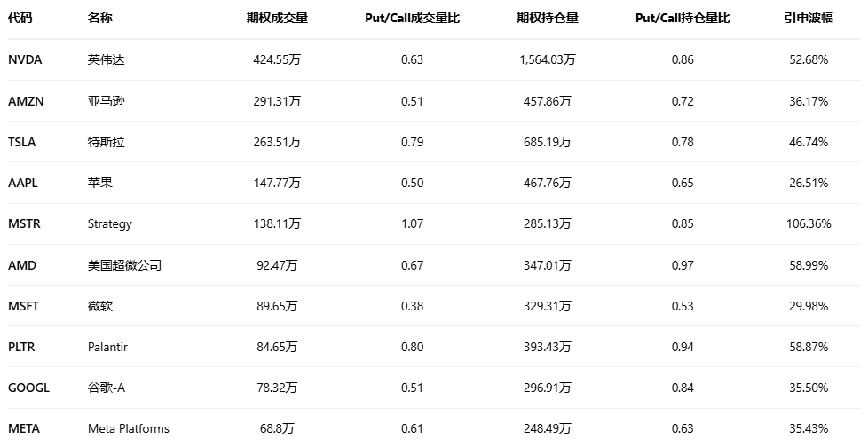Sort by 期权持仓量 column header
This screenshot has height=447, width=868.
click(547, 19)
